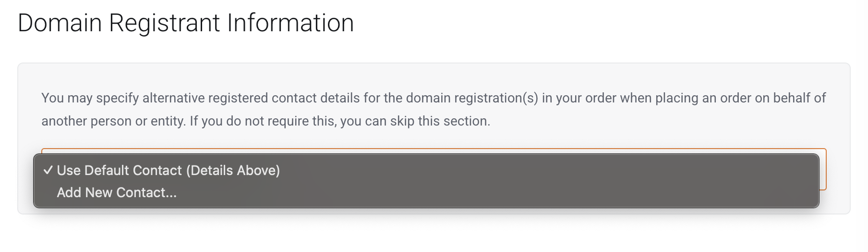This screenshot has width=868, height=252.
Task: Click the orange-bordered contact select field edge
Action: tap(823, 169)
